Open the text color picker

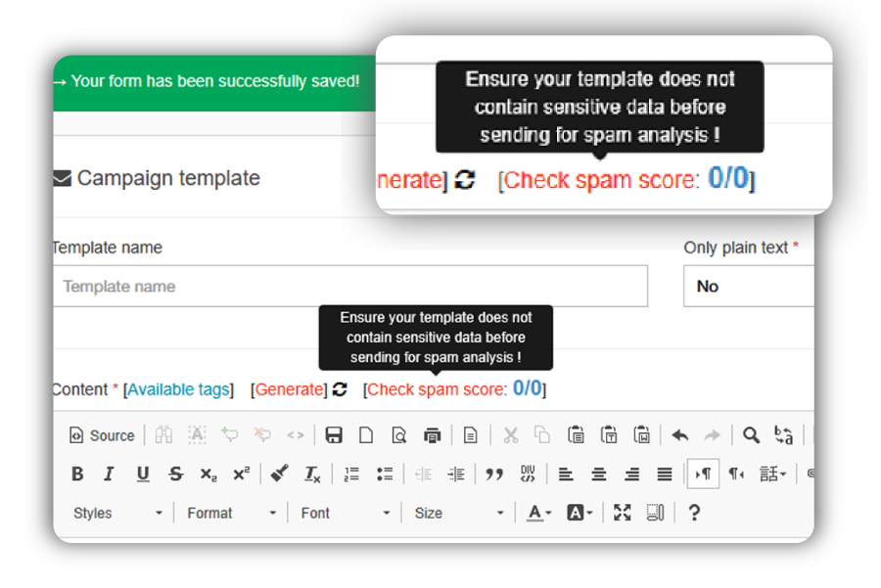pos(538,513)
